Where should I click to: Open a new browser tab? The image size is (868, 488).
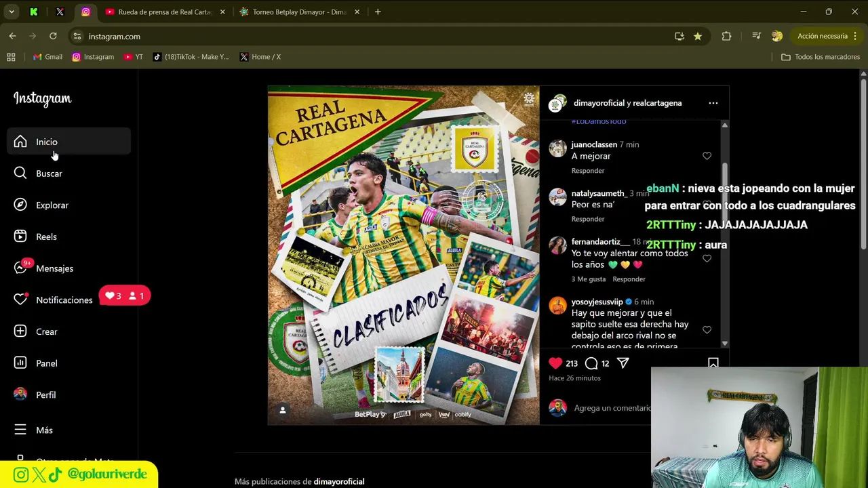378,12
